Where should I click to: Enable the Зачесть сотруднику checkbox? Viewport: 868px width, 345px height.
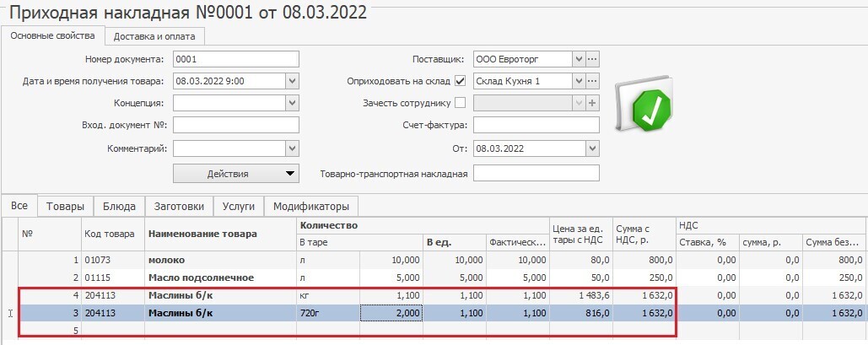[460, 103]
